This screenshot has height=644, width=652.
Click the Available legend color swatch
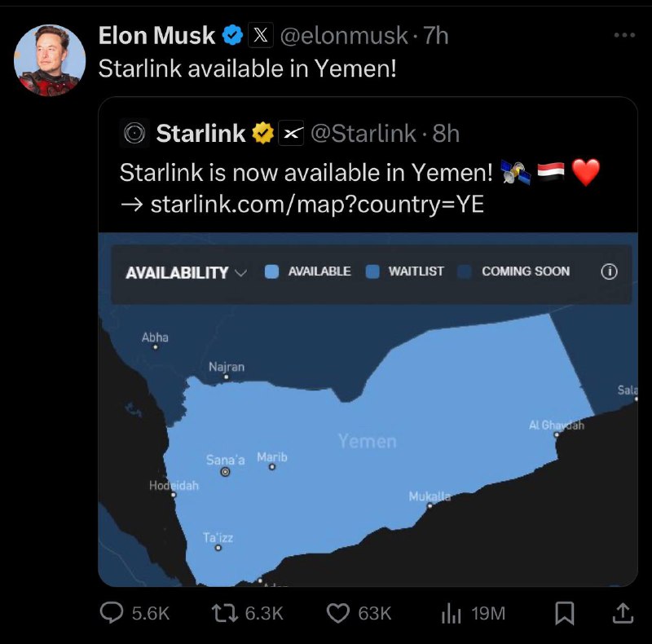point(271,271)
